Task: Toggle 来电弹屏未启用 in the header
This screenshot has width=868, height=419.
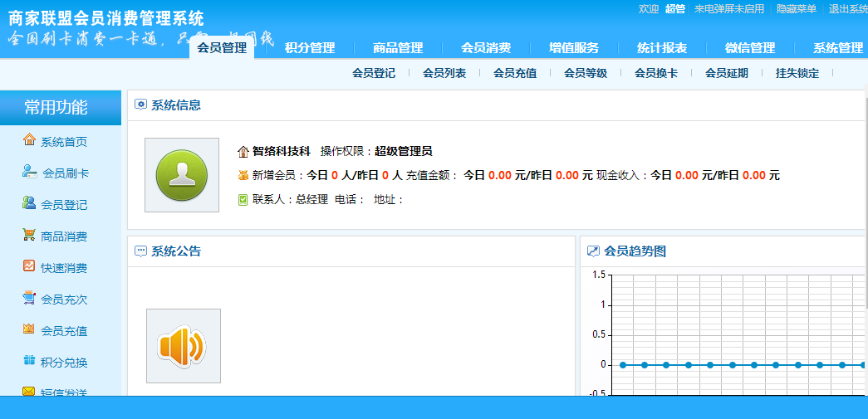Action: tap(728, 9)
